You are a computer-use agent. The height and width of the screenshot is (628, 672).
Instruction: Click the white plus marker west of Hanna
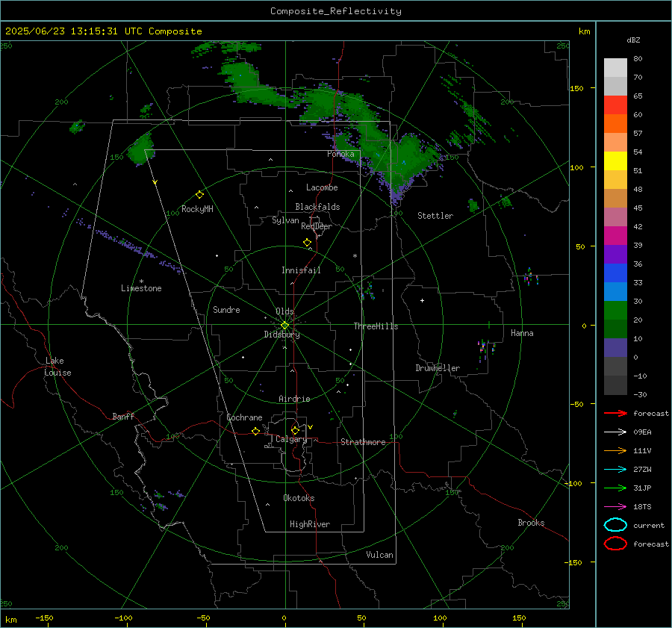click(422, 300)
